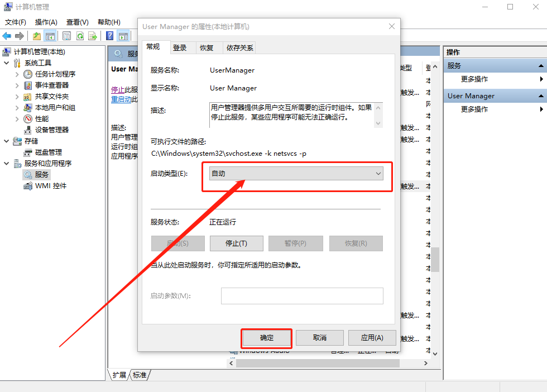Collapse the 系统工具 tree node
Screen dimensions: 547x392
click(x=7, y=63)
